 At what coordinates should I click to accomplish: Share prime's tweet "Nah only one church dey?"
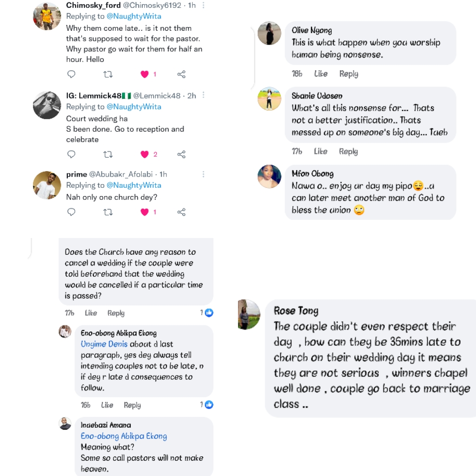tap(182, 212)
